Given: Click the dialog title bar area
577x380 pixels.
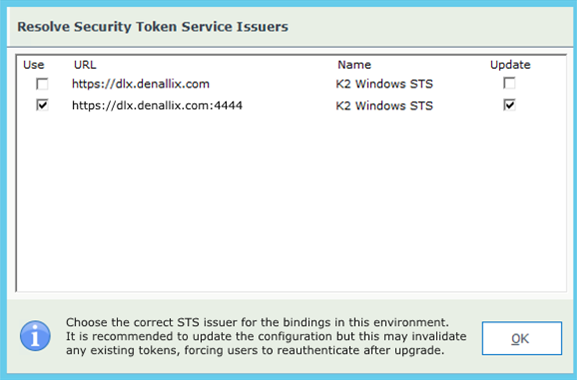Looking at the screenshot, I should tap(423, 26).
